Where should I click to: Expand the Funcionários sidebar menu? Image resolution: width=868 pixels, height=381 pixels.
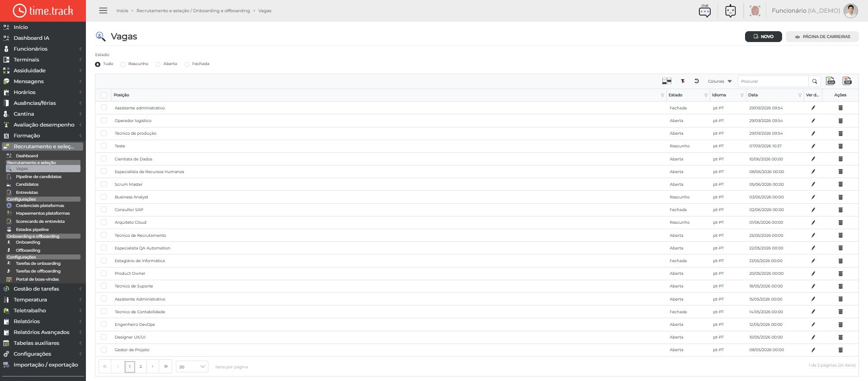(42, 49)
